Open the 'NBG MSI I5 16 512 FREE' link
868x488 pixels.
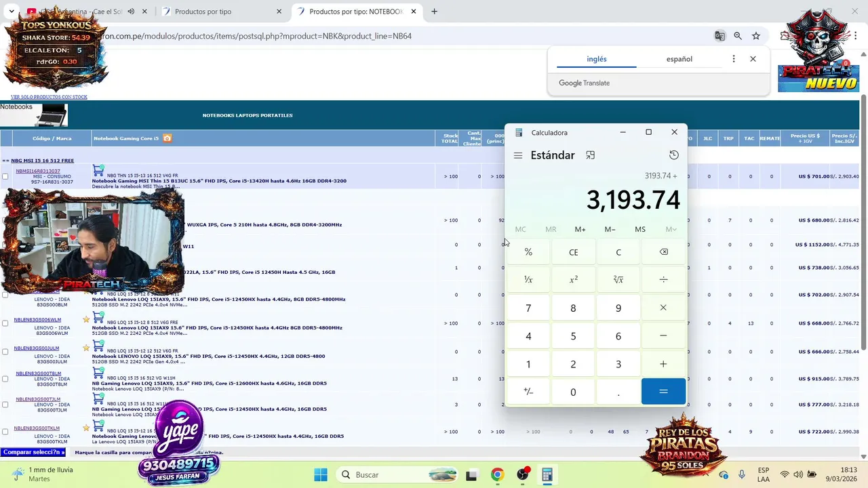pyautogui.click(x=42, y=161)
